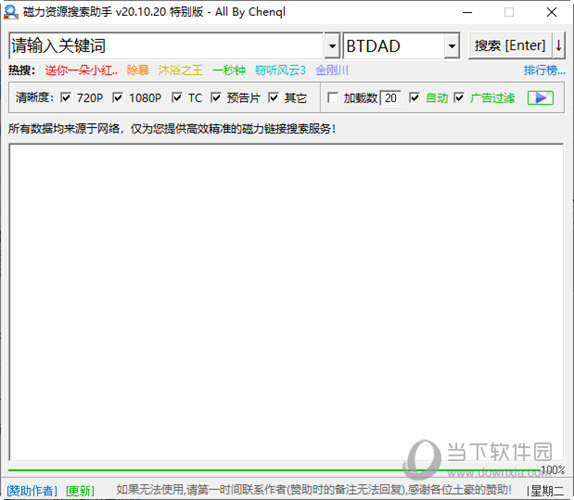This screenshot has width=574, height=500.
Task: Toggle the 720P checkbox
Action: tap(66, 98)
